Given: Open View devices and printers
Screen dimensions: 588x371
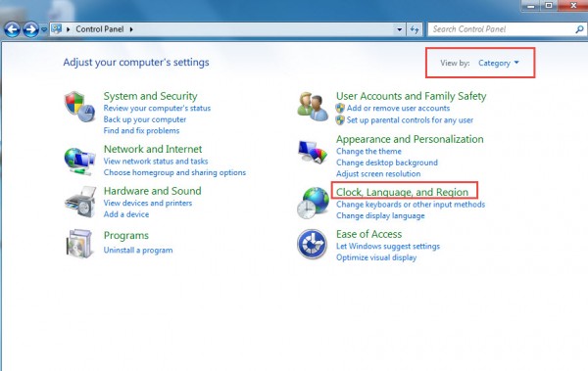Looking at the screenshot, I should point(148,203).
